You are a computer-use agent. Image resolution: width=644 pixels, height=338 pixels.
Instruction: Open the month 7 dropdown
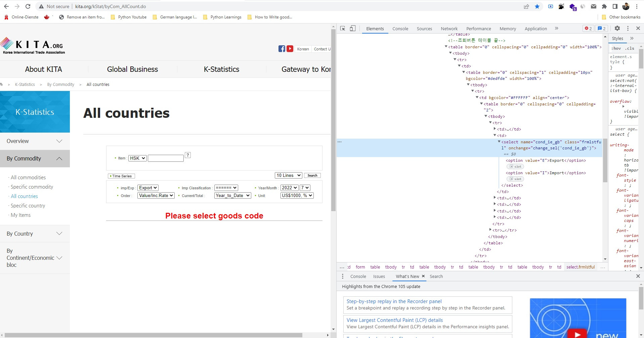(305, 188)
